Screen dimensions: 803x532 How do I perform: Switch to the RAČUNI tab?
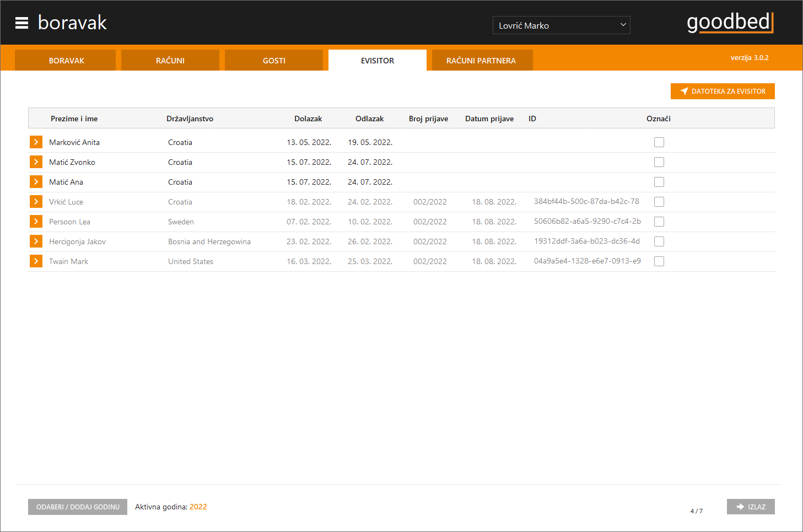[x=170, y=60]
